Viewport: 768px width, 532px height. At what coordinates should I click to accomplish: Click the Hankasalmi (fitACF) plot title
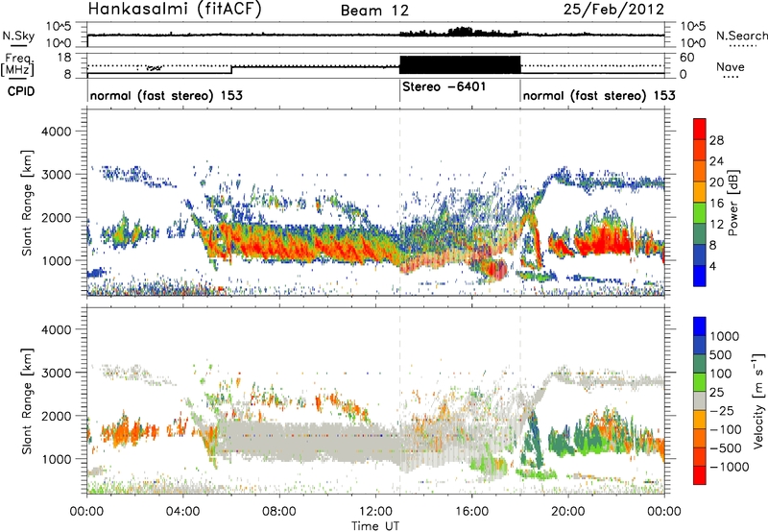pyautogui.click(x=175, y=10)
